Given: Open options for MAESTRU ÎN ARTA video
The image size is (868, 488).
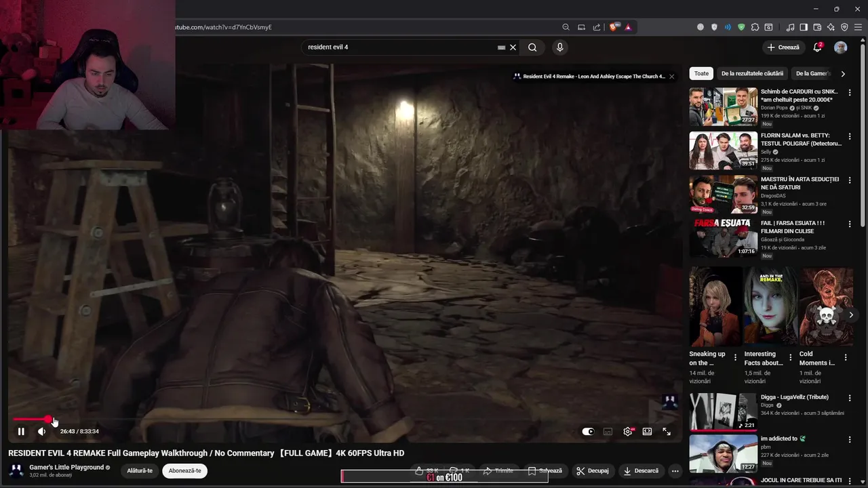Looking at the screenshot, I should tap(850, 180).
